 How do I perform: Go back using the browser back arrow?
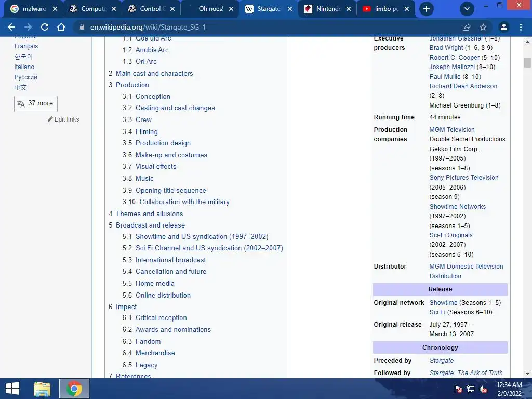11,27
